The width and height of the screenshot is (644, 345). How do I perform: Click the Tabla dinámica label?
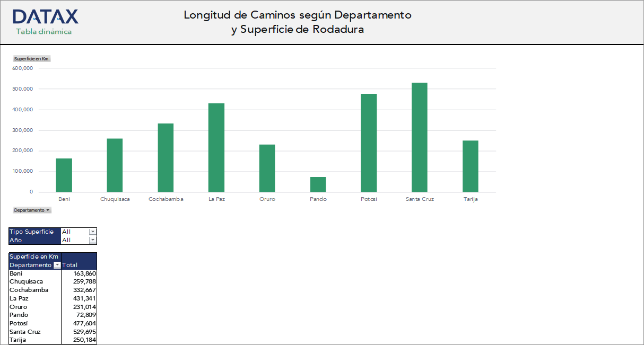click(45, 32)
